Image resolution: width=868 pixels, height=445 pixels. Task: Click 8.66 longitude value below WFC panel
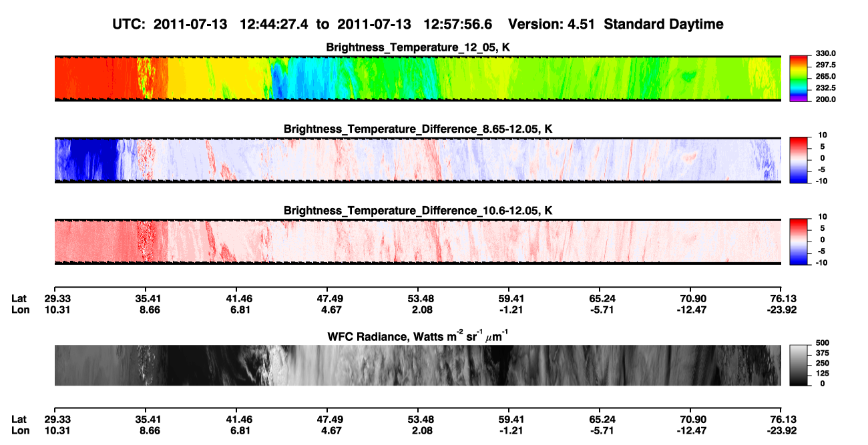coord(148,431)
